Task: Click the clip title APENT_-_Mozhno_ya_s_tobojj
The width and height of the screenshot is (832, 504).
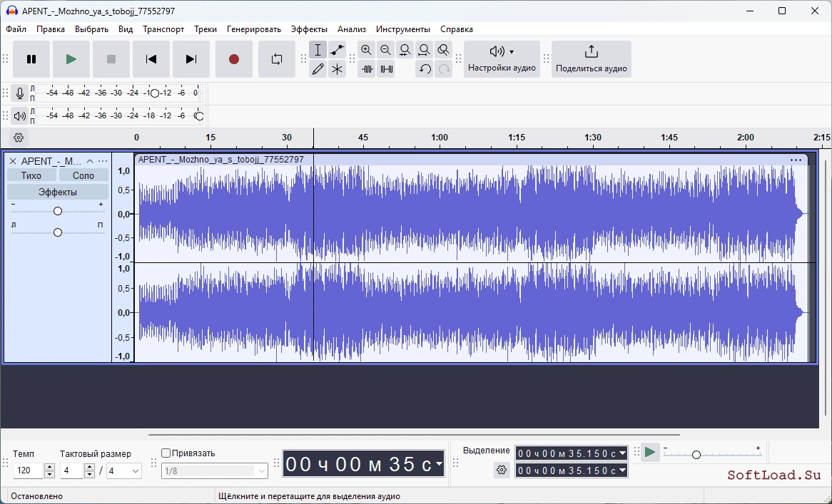Action: (x=220, y=160)
